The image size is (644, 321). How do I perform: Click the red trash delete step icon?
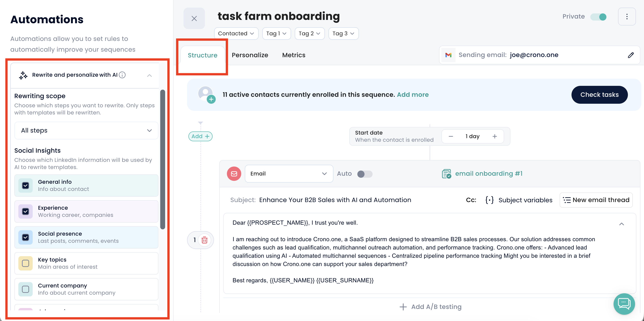(204, 240)
